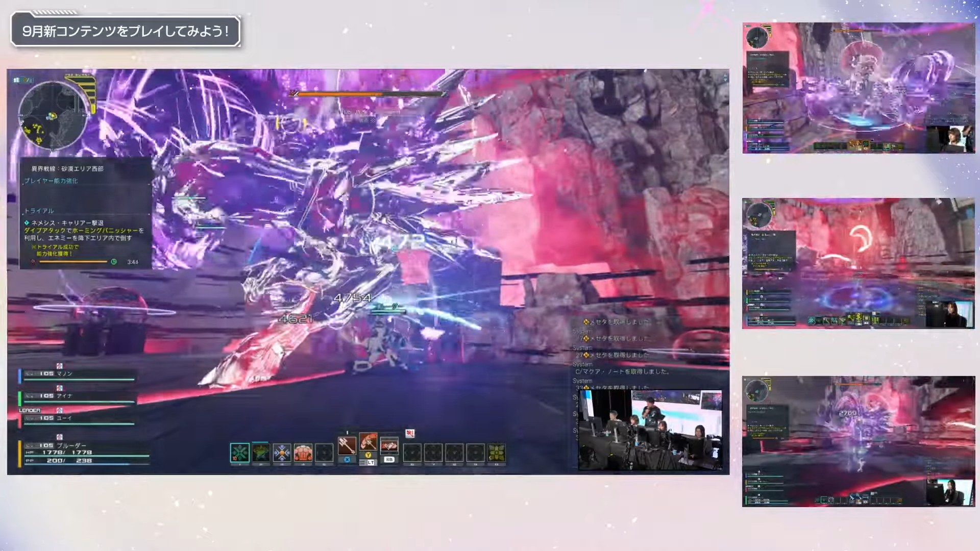Image resolution: width=980 pixels, height=551 pixels.
Task: Click the studio webcam inset picture
Action: [650, 430]
